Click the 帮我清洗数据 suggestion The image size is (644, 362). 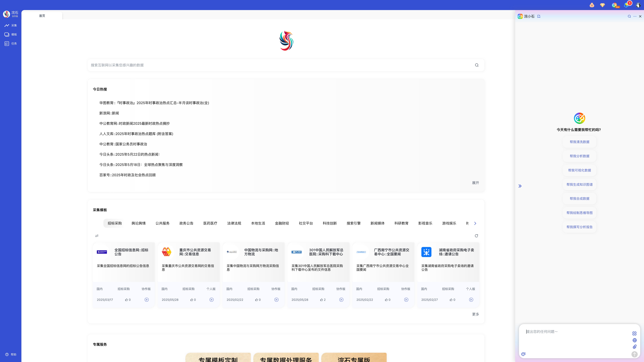(579, 142)
